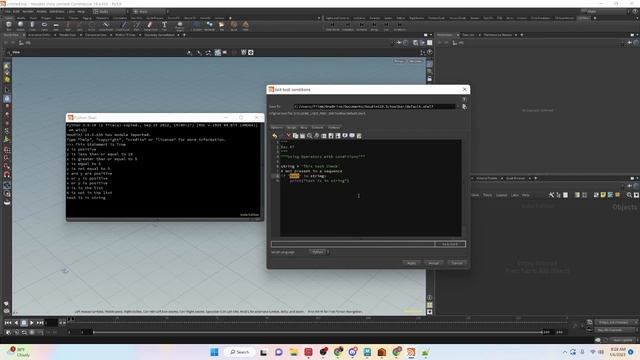
Task: Click the Save To path field
Action: click(x=374, y=107)
